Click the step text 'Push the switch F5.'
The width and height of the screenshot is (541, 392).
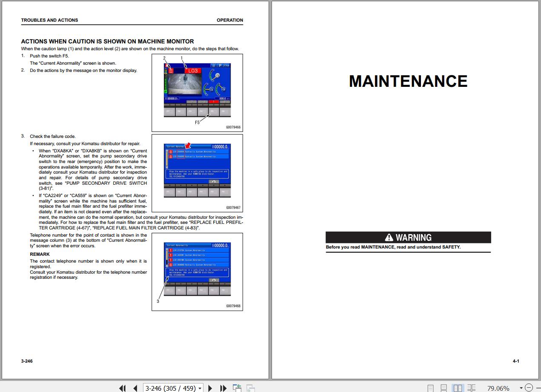point(49,56)
